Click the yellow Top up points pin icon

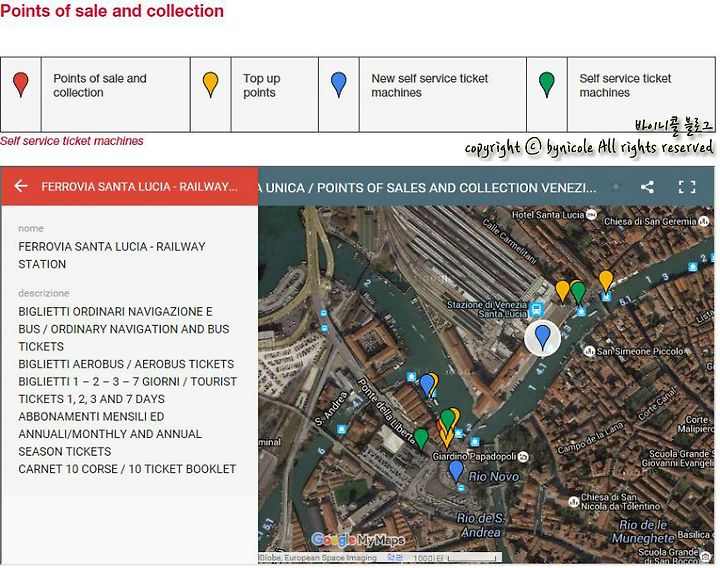[210, 84]
